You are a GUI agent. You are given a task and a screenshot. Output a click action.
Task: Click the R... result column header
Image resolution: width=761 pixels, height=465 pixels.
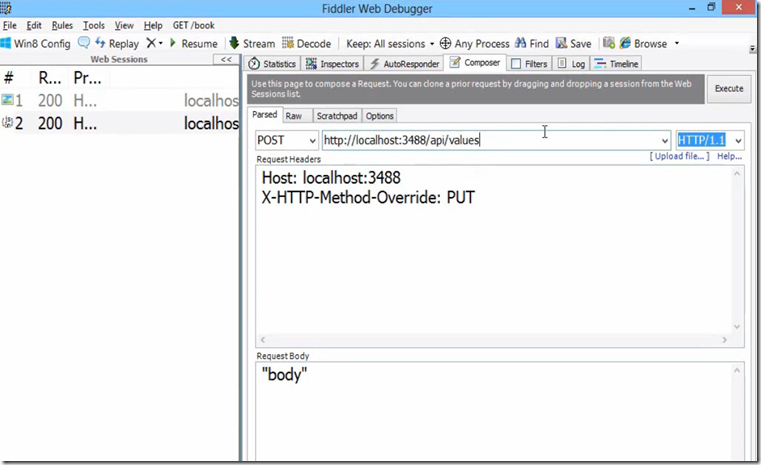[50, 78]
